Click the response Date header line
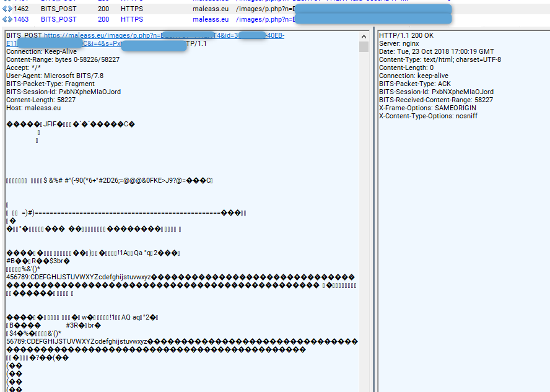 point(437,51)
